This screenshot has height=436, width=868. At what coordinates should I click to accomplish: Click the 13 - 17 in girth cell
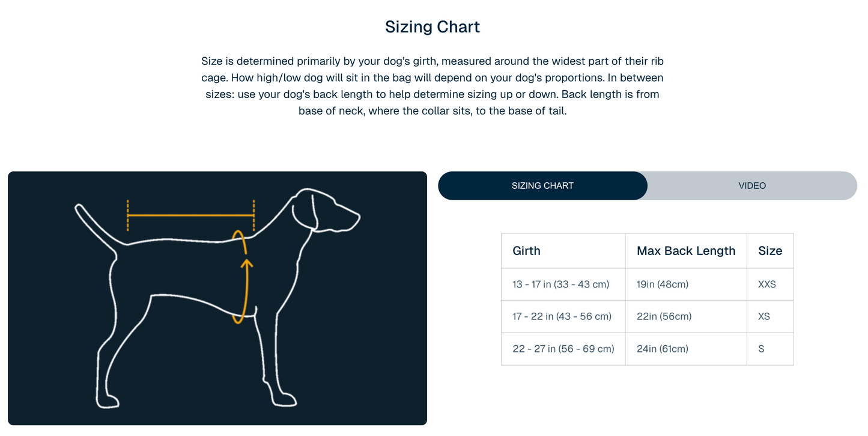[560, 284]
